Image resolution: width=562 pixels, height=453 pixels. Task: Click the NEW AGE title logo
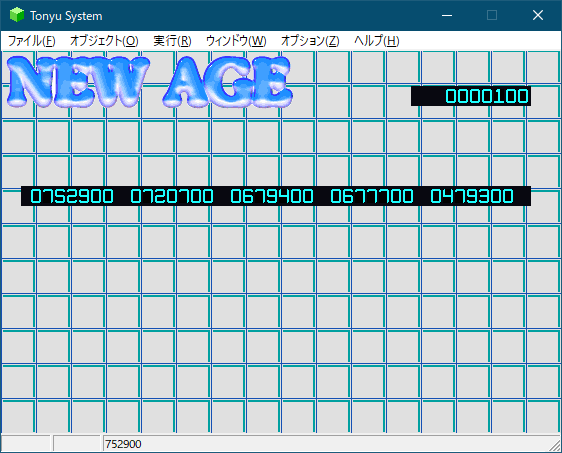coord(149,82)
